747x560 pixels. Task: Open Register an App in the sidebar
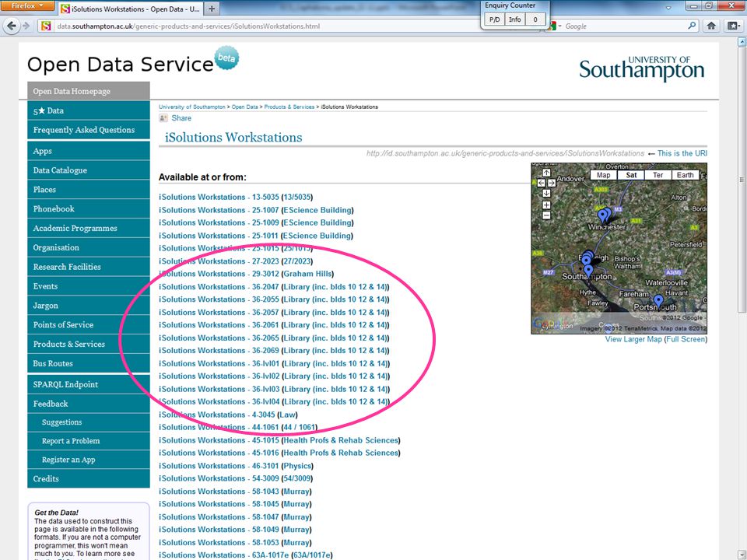89,460
